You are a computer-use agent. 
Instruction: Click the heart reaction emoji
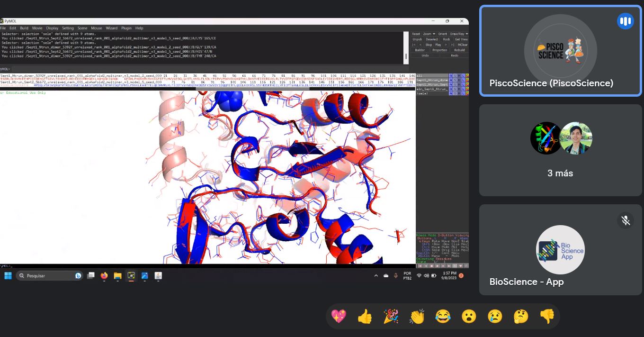(339, 316)
